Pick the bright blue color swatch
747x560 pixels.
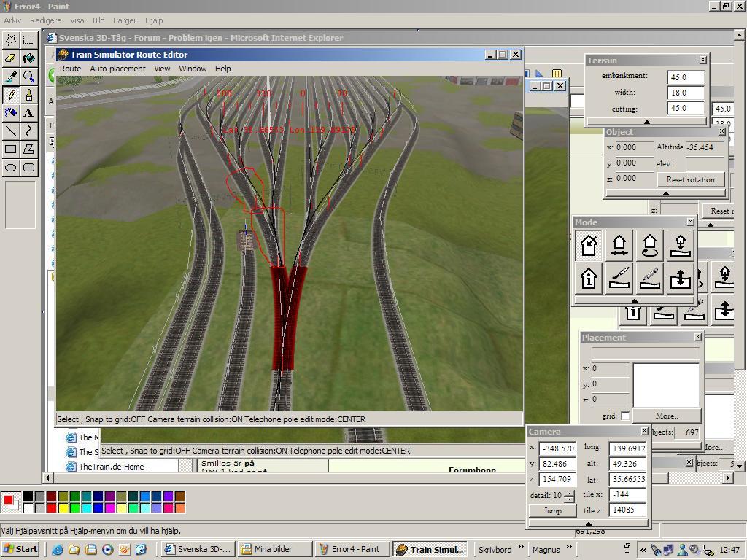coord(98,507)
